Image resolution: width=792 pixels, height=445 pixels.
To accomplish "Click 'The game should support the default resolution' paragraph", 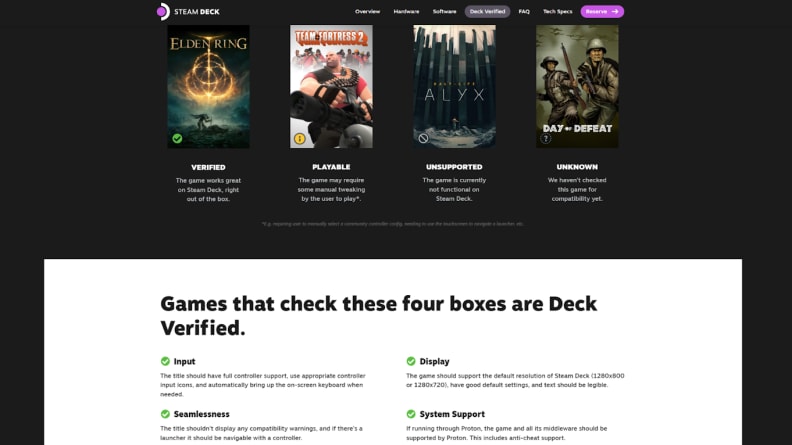I will point(515,380).
